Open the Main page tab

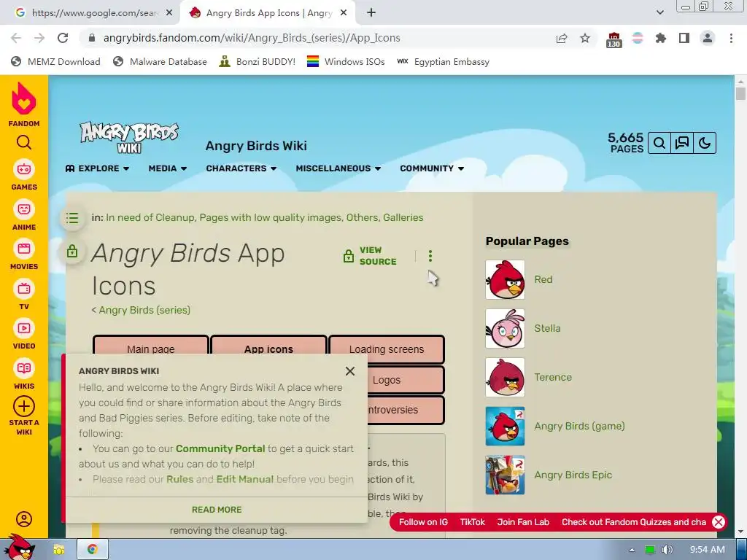150,349
